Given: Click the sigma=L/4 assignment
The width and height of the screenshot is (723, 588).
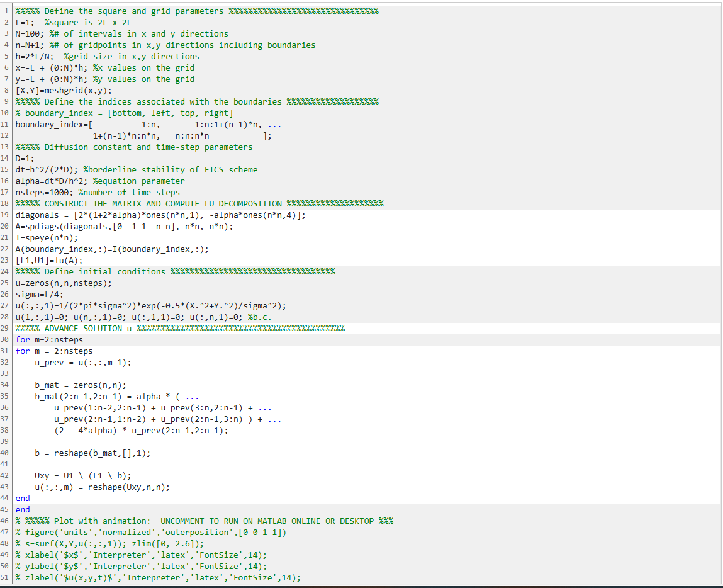Looking at the screenshot, I should tap(38, 294).
